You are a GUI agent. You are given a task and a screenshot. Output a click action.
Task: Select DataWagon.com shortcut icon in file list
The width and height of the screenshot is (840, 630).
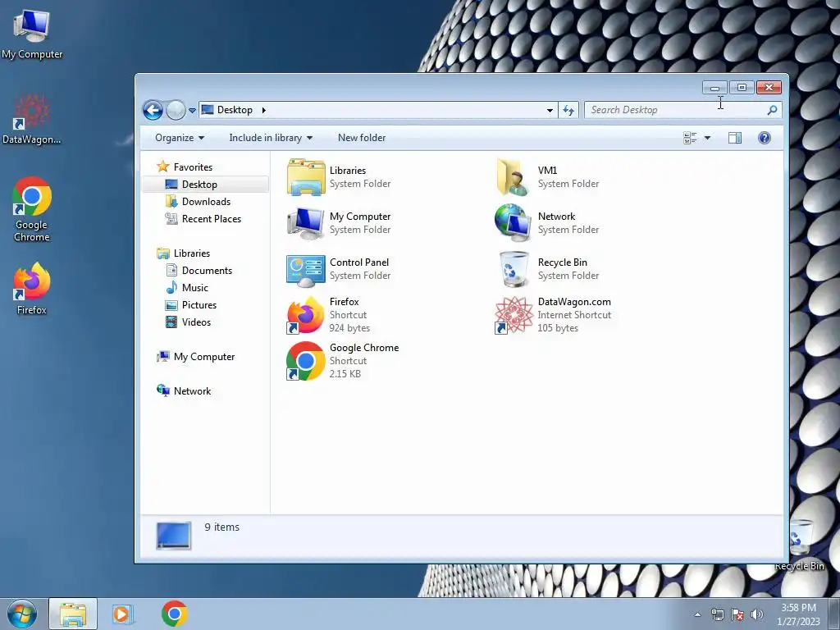514,315
